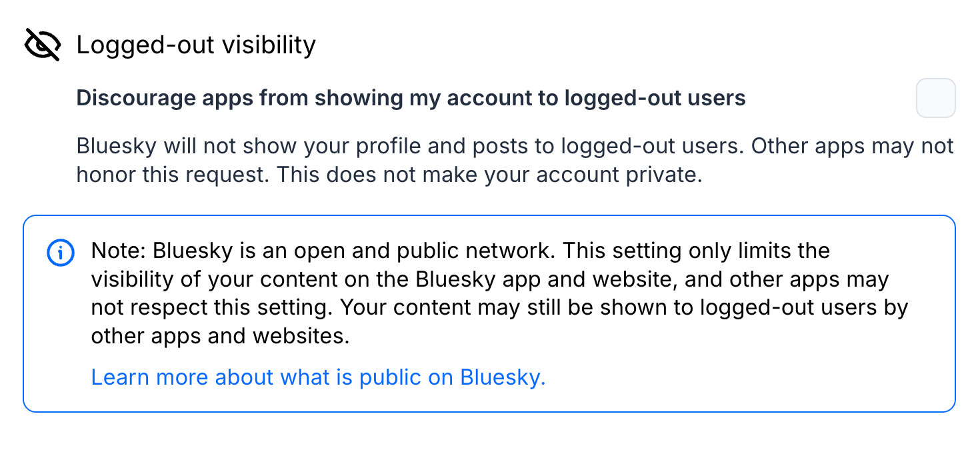Click the word "Bluesky." ending the link
The image size is (980, 456).
(x=503, y=377)
